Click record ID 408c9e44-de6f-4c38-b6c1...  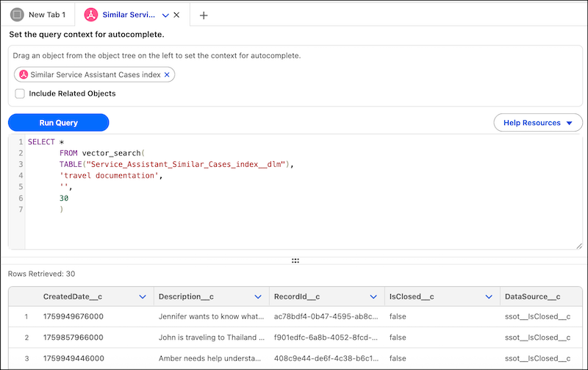click(x=326, y=358)
